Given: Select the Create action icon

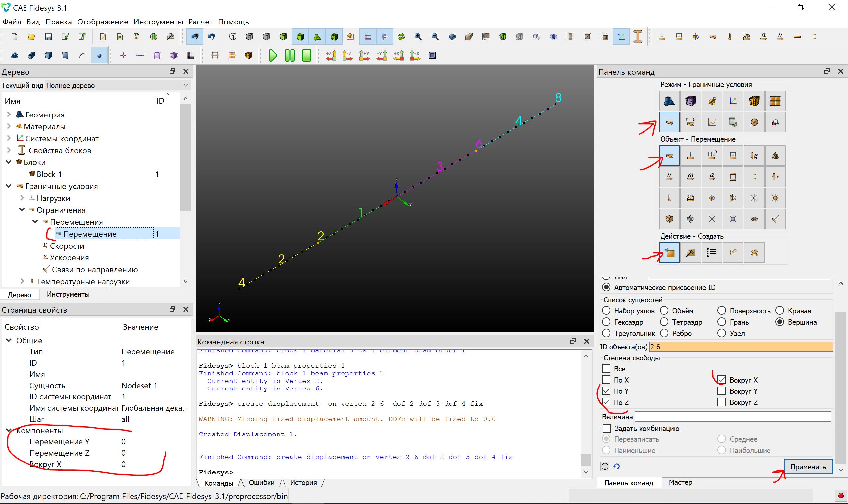Looking at the screenshot, I should 669,252.
